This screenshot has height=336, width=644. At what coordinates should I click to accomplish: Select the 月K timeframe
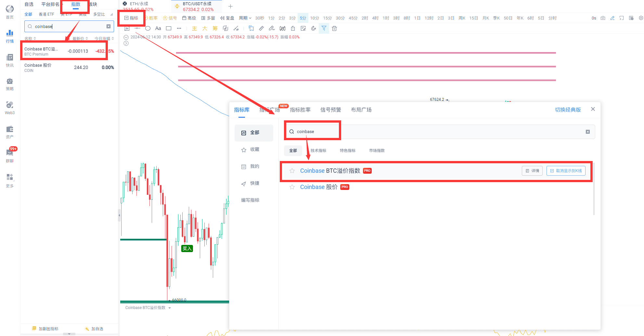click(x=486, y=18)
